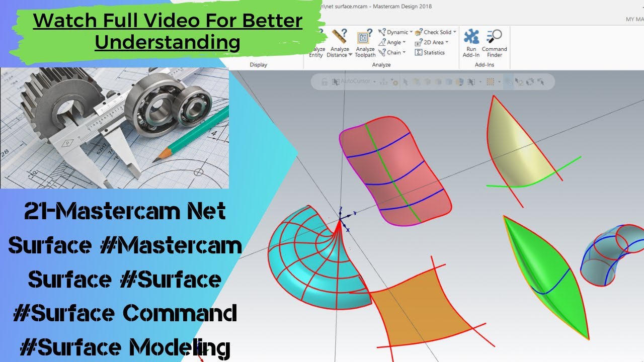Click the highlighted selection bar icon
This screenshot has height=362, width=644.
click(509, 81)
